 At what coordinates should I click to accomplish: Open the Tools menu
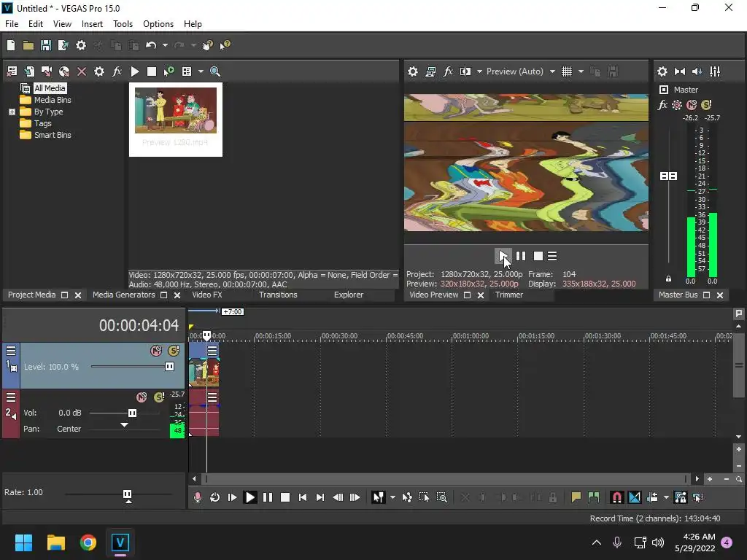[x=123, y=24]
